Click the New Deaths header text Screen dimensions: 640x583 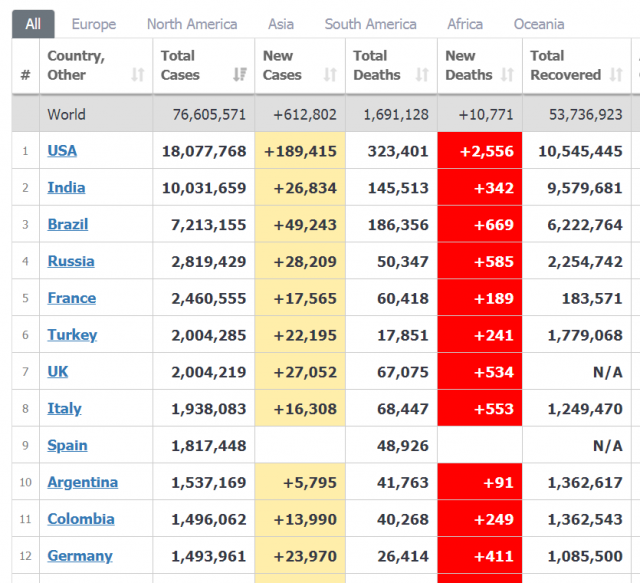(469, 65)
